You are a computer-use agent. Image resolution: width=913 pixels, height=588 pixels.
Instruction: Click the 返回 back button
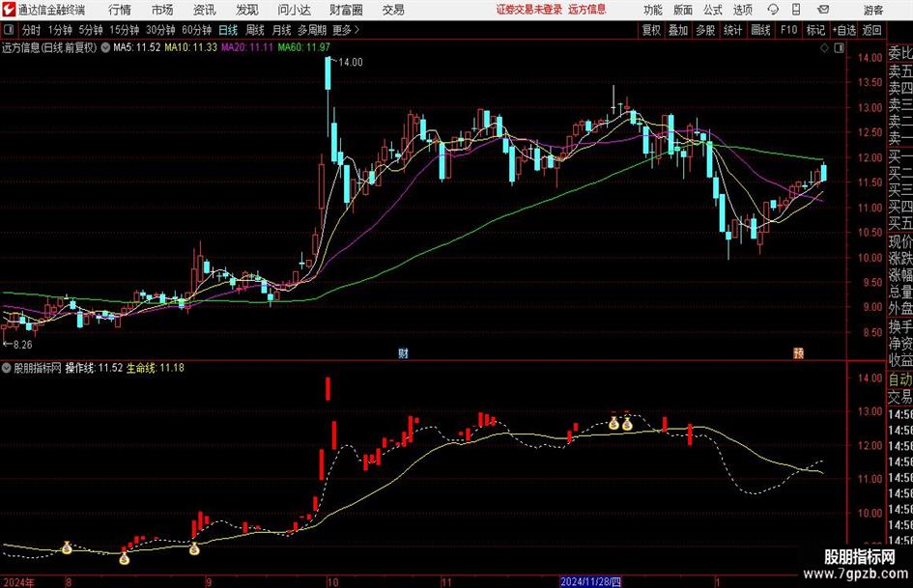(x=871, y=30)
